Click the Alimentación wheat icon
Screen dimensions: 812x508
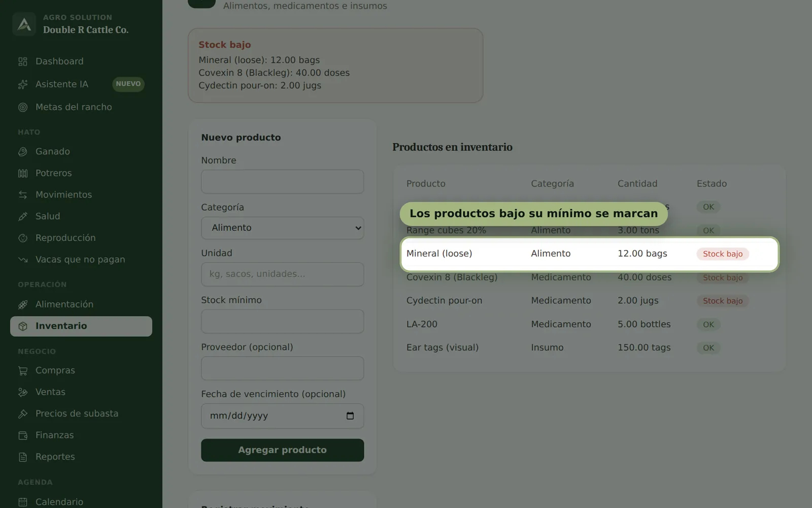click(x=23, y=304)
